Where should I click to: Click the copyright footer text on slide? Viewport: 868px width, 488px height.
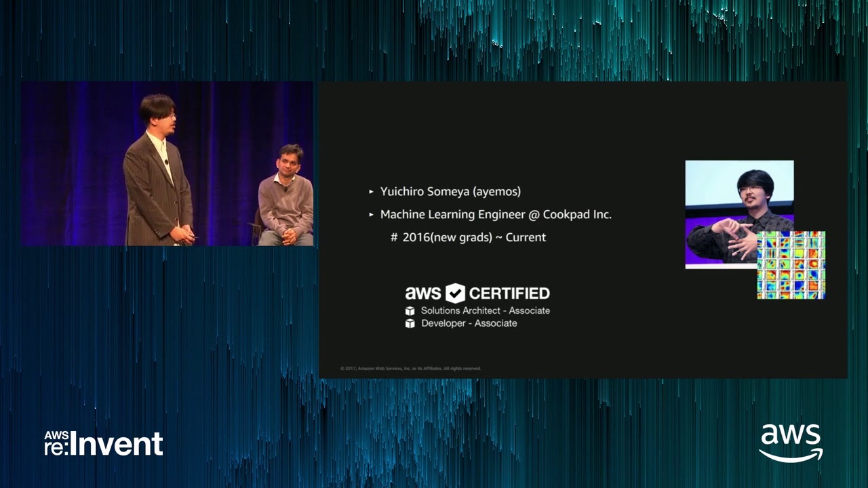(x=411, y=369)
